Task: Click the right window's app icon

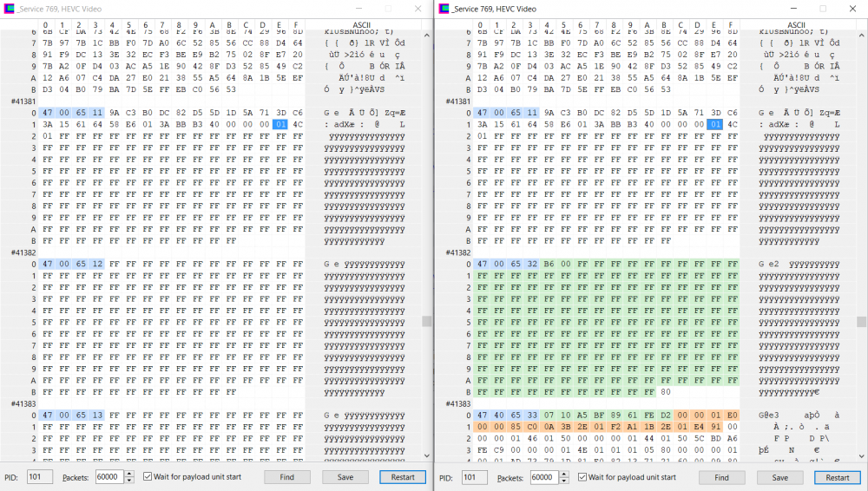Action: [444, 8]
